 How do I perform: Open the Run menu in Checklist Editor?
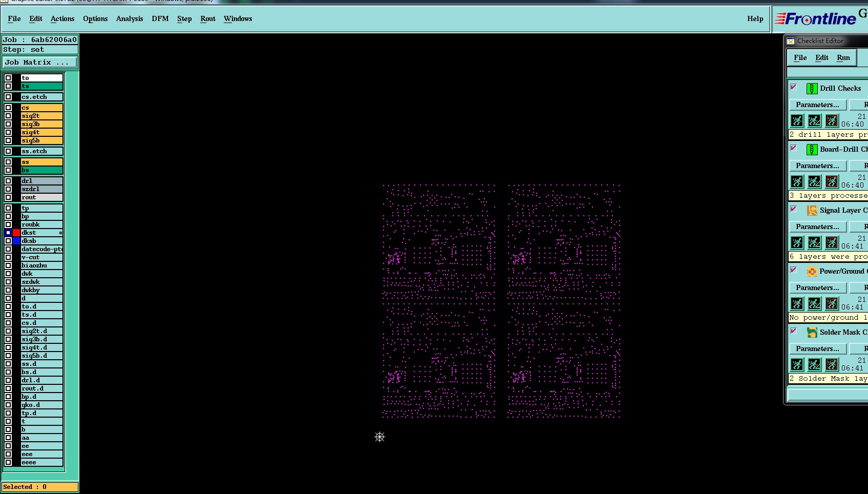click(x=843, y=58)
